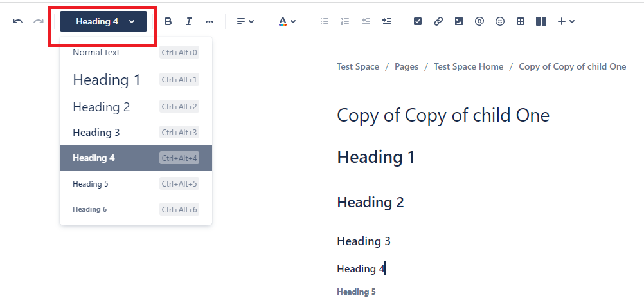Toggle Bold formatting
Image resolution: width=644 pixels, height=307 pixels.
pos(168,21)
